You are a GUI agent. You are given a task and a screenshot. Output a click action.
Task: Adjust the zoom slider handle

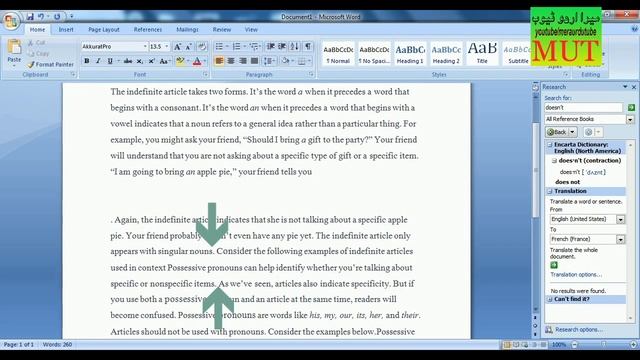(604, 345)
